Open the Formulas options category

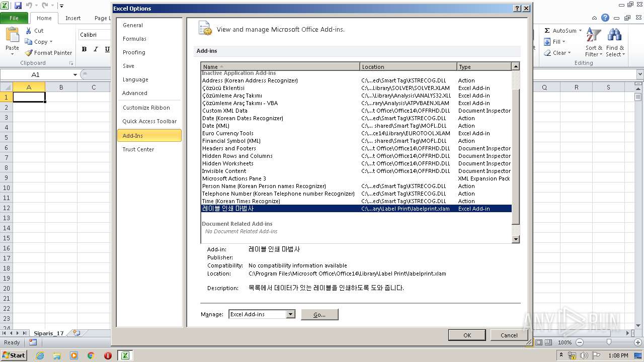[149, 39]
